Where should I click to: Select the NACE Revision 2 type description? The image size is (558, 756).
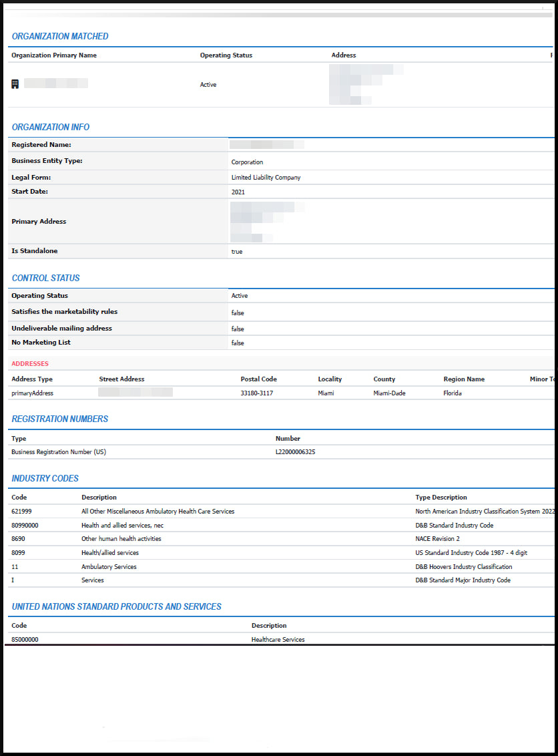(437, 538)
